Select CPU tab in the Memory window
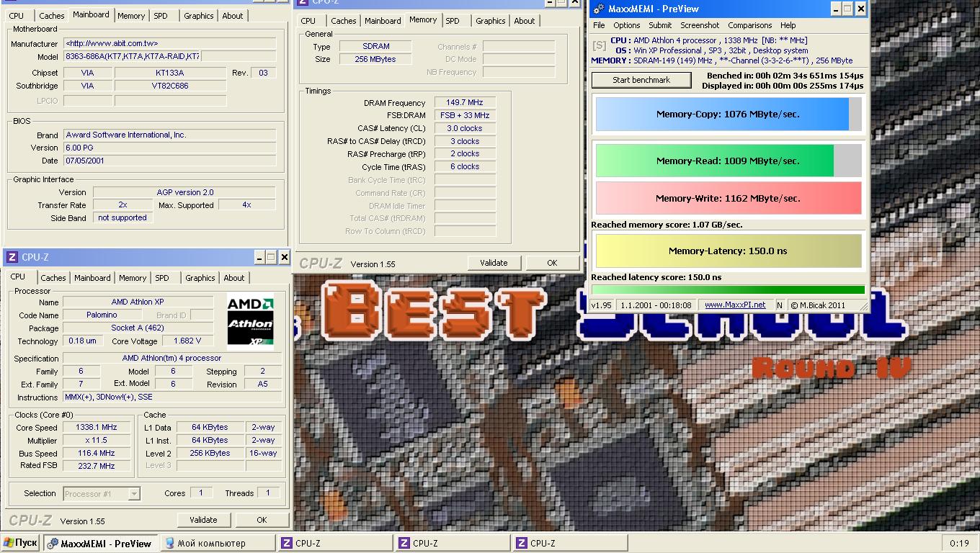Image resolution: width=980 pixels, height=553 pixels. pyautogui.click(x=308, y=21)
